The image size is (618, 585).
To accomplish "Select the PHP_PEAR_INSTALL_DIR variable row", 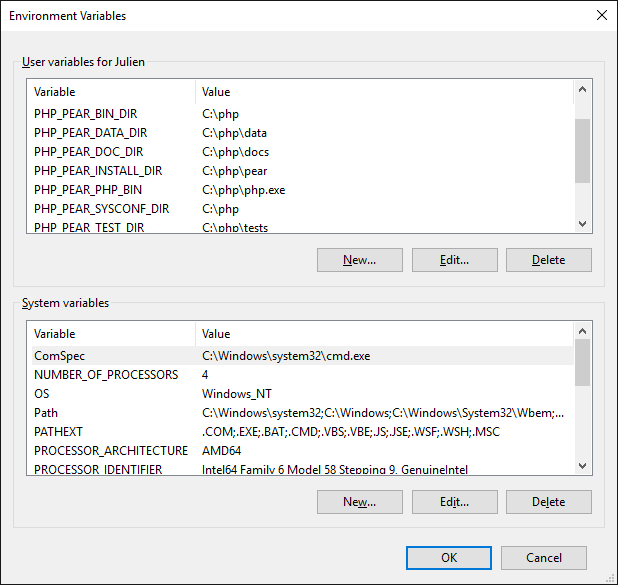I will [302, 171].
